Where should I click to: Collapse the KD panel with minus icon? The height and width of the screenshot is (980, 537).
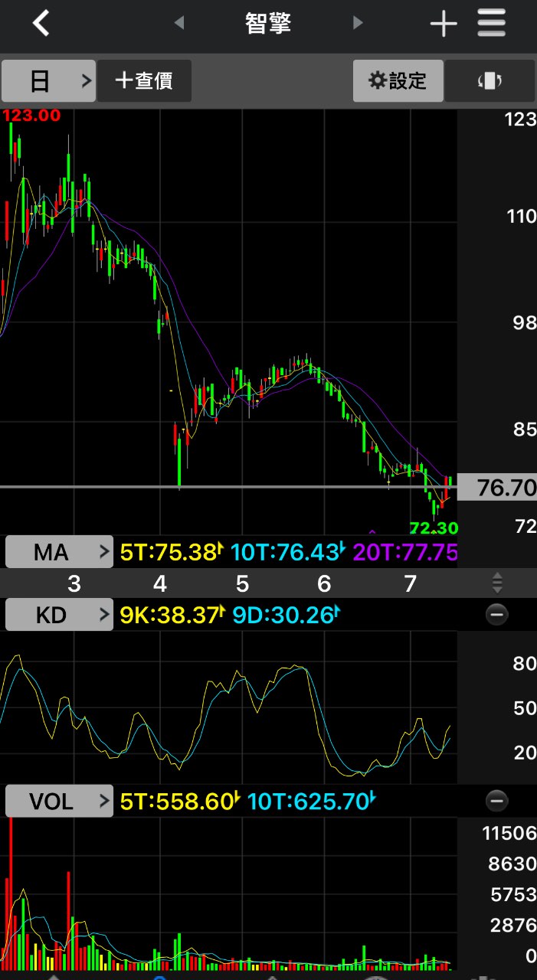pyautogui.click(x=497, y=615)
